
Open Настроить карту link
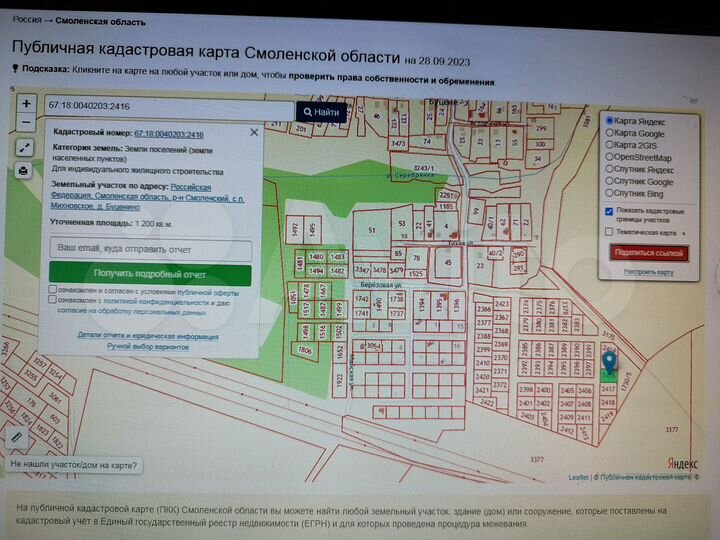[x=648, y=272]
